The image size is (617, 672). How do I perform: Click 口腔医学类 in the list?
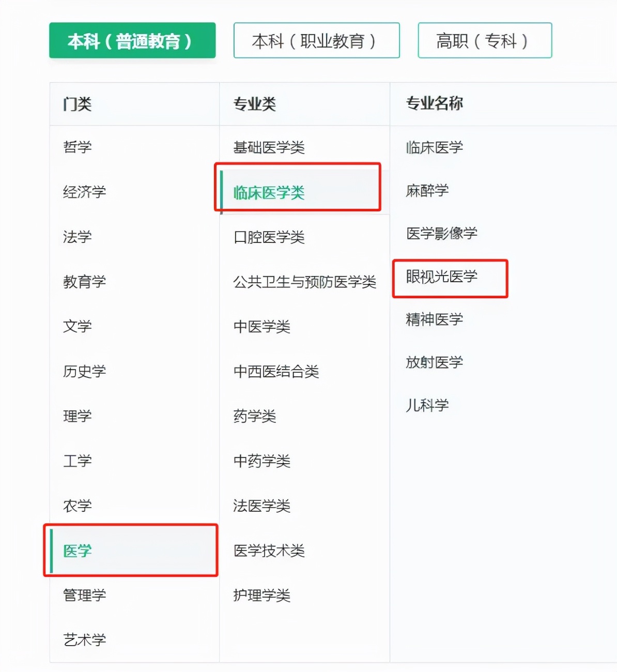(x=269, y=237)
